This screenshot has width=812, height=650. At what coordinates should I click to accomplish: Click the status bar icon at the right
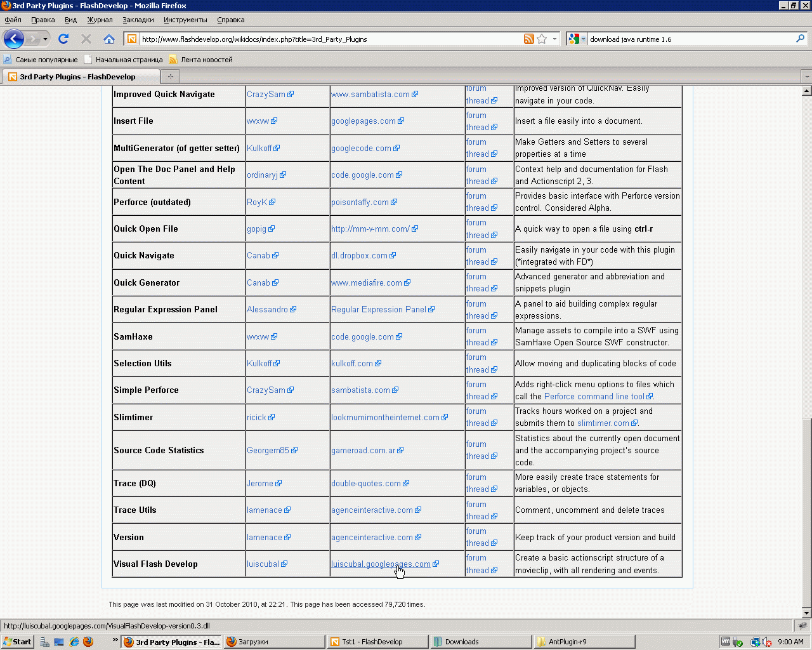click(x=802, y=626)
